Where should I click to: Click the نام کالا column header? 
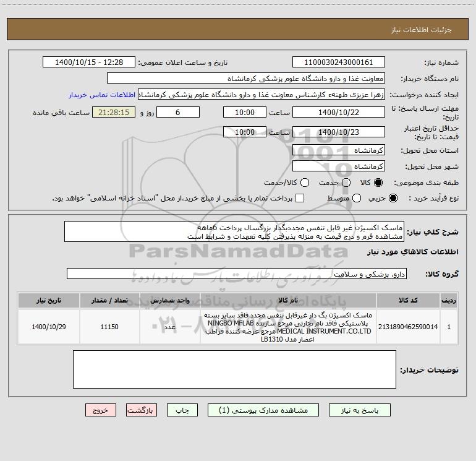[x=288, y=300]
